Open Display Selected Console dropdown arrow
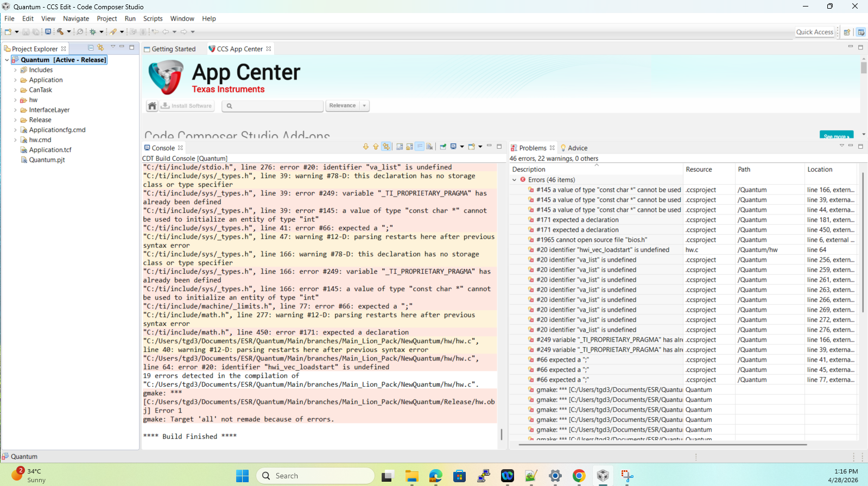The width and height of the screenshot is (868, 486). coord(462,147)
